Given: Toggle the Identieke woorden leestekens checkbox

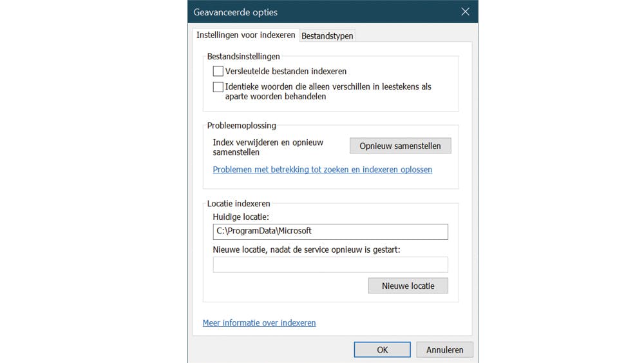Looking at the screenshot, I should pyautogui.click(x=218, y=87).
